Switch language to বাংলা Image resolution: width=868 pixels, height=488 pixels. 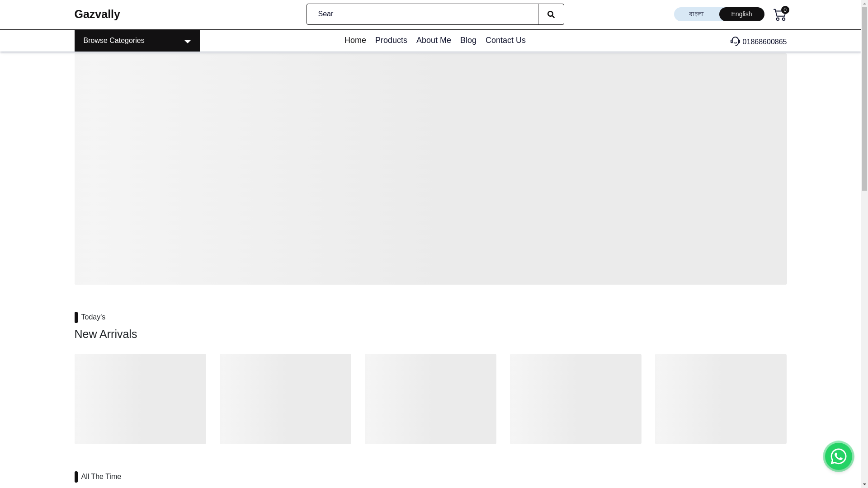[696, 14]
